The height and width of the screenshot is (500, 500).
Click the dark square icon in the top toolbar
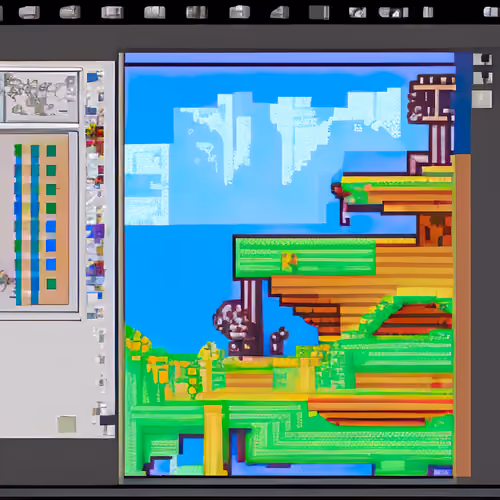pyautogui.click(x=319, y=13)
